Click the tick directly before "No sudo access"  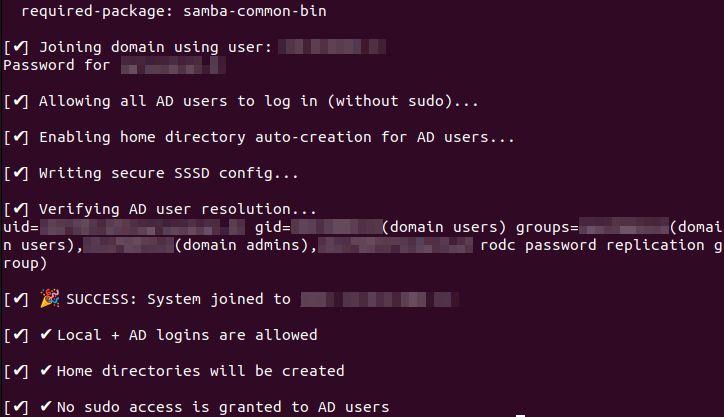[45, 407]
